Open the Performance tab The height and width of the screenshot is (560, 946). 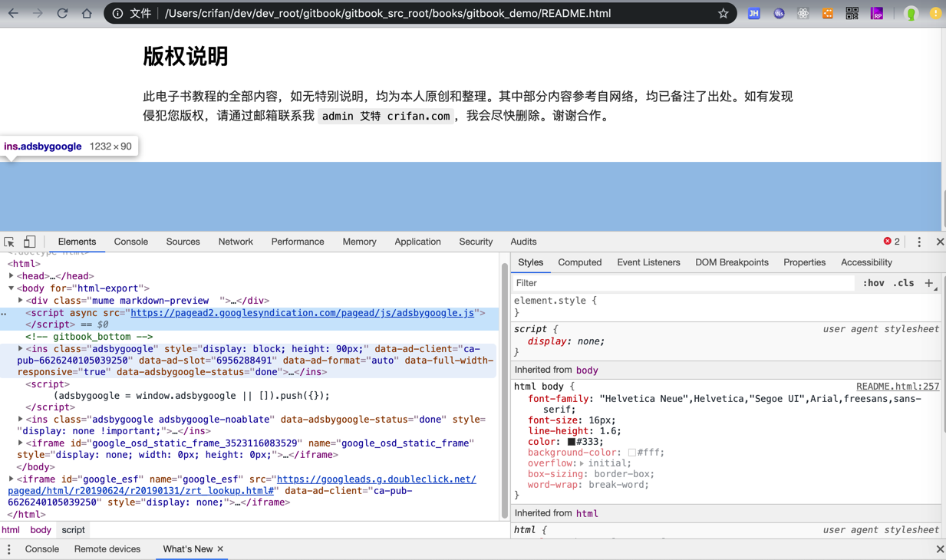coord(298,242)
